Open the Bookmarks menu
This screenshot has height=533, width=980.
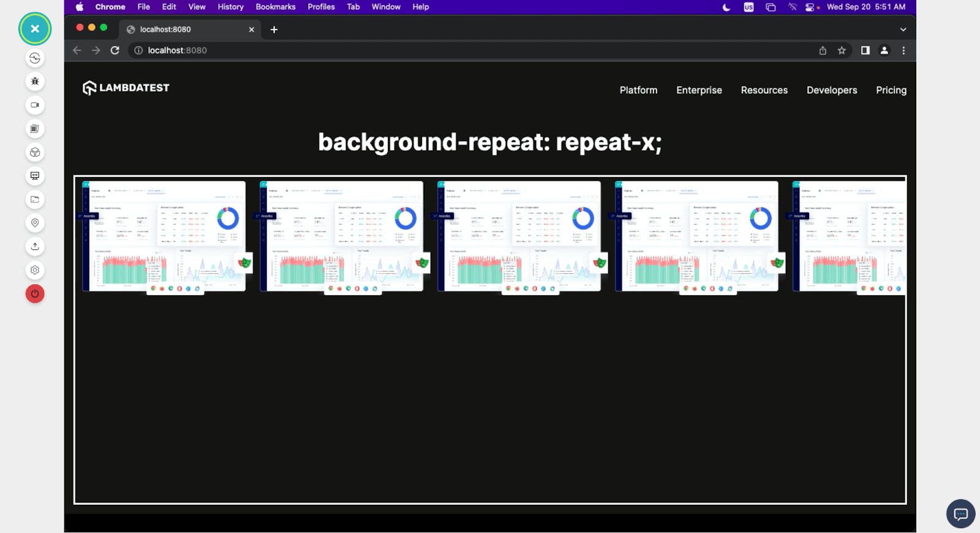pos(275,7)
